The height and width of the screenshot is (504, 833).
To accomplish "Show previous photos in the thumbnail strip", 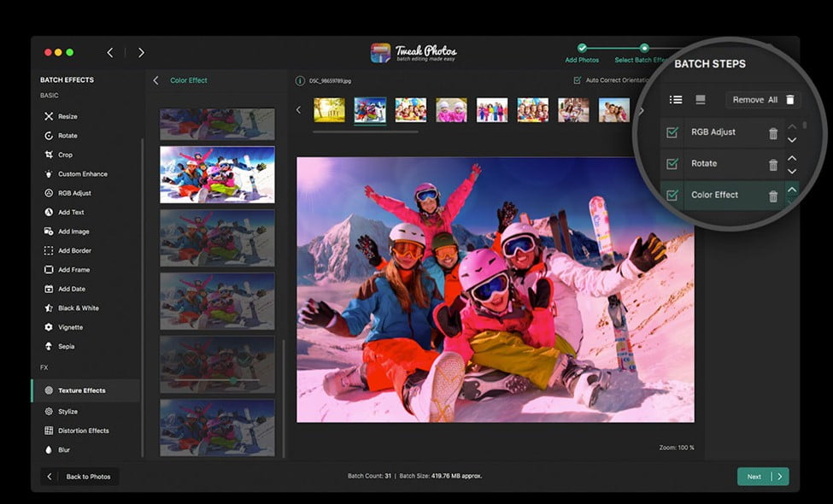I will (298, 110).
